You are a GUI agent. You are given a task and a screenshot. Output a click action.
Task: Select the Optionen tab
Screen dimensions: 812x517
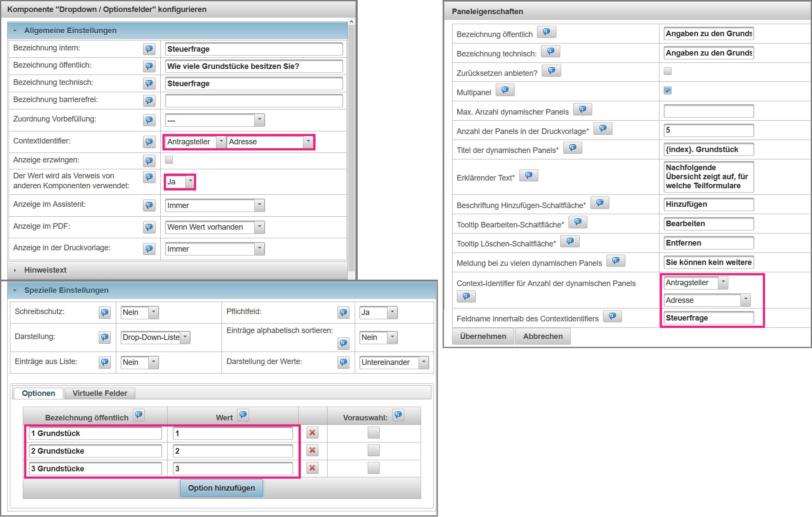(x=38, y=393)
